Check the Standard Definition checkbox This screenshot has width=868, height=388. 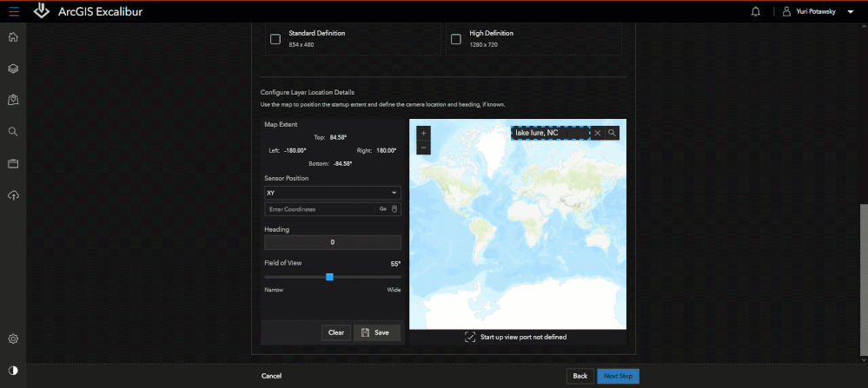(x=275, y=39)
